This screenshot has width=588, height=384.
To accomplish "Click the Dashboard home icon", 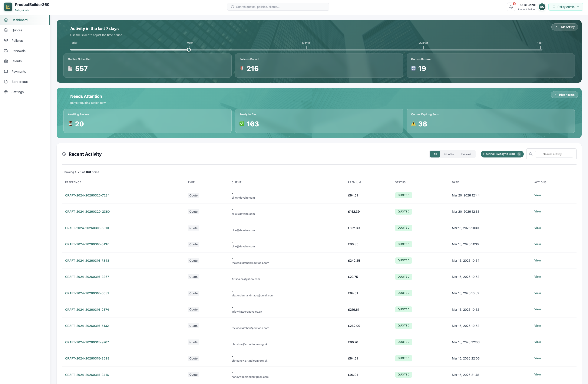I will (x=6, y=20).
